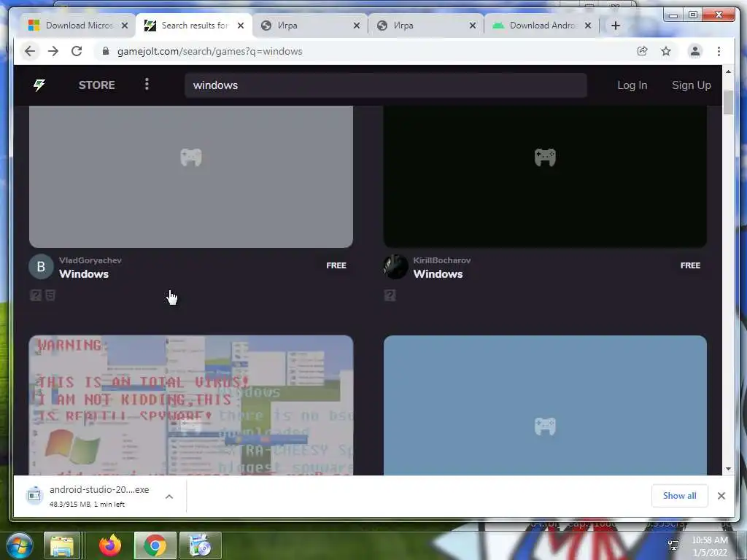Viewport: 747px width, 560px height.
Task: Close the first Игра tab
Action: 356,26
